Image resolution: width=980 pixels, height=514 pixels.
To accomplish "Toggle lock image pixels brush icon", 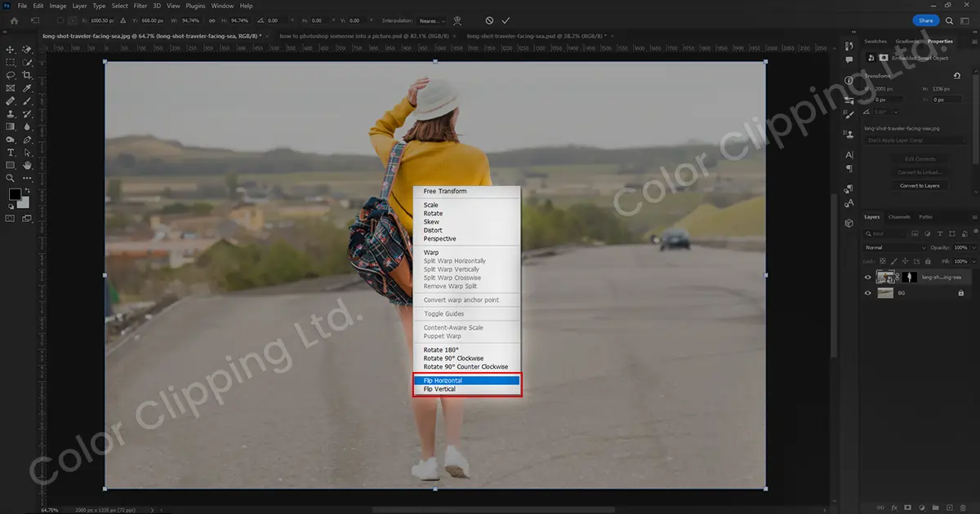I will 893,261.
